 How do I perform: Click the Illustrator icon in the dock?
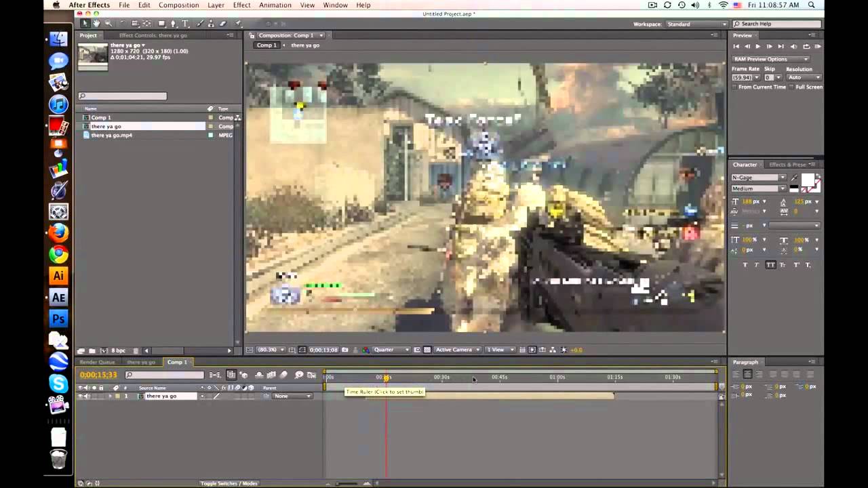[x=58, y=276]
